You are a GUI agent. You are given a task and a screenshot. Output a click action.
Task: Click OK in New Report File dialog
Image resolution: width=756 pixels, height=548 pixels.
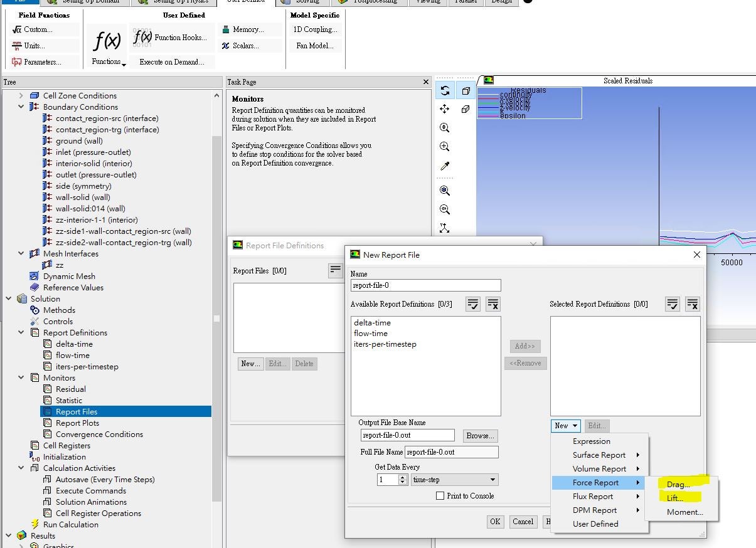pyautogui.click(x=495, y=522)
